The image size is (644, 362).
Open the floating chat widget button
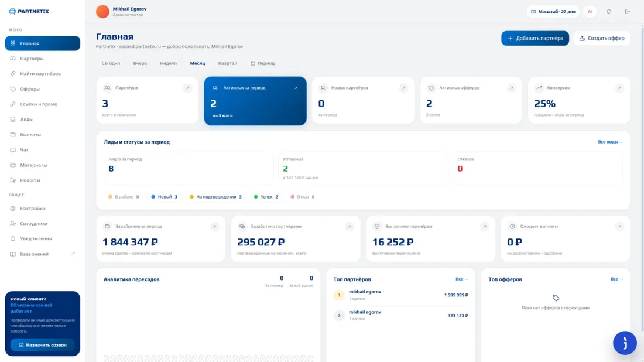point(625,343)
